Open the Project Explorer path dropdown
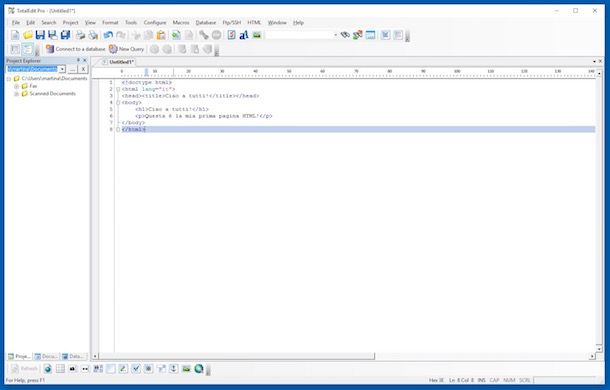Image resolution: width=610 pixels, height=390 pixels. pyautogui.click(x=62, y=69)
